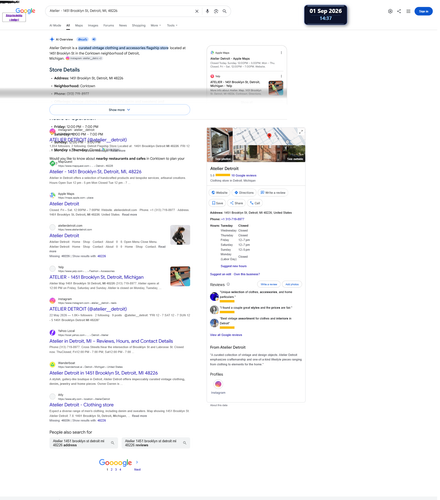The width and height of the screenshot is (440, 500).
Task: Click Suggest new hours link
Action: click(x=234, y=266)
